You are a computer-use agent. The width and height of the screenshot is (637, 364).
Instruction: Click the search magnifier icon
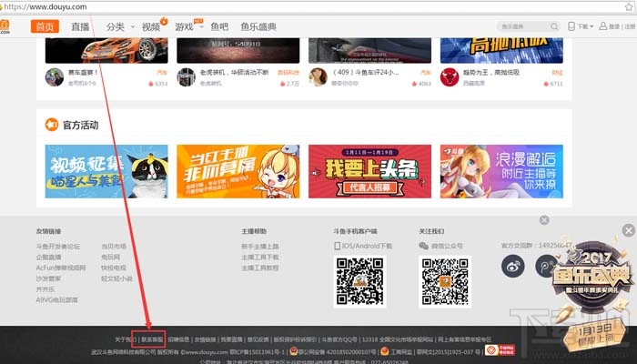coord(554,26)
